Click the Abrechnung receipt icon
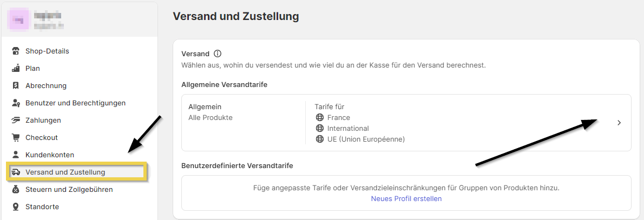The image size is (644, 220). [15, 86]
